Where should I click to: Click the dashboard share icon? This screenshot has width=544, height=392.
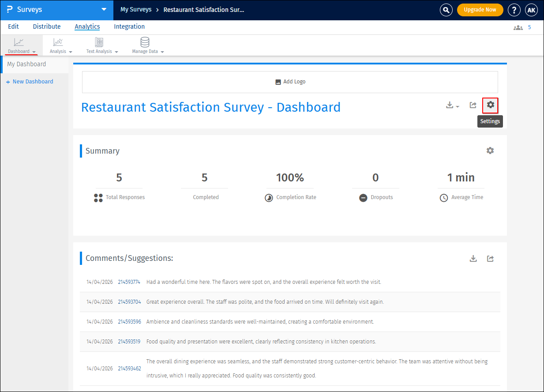click(473, 105)
